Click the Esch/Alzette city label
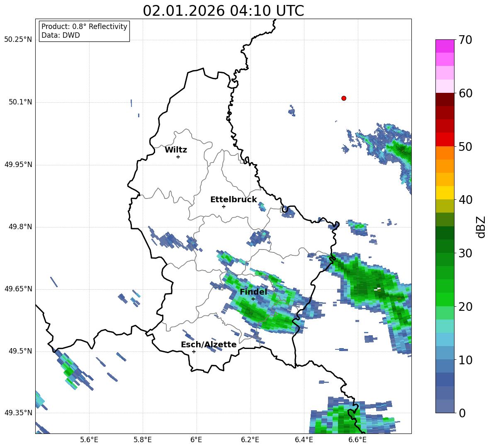 coord(209,344)
